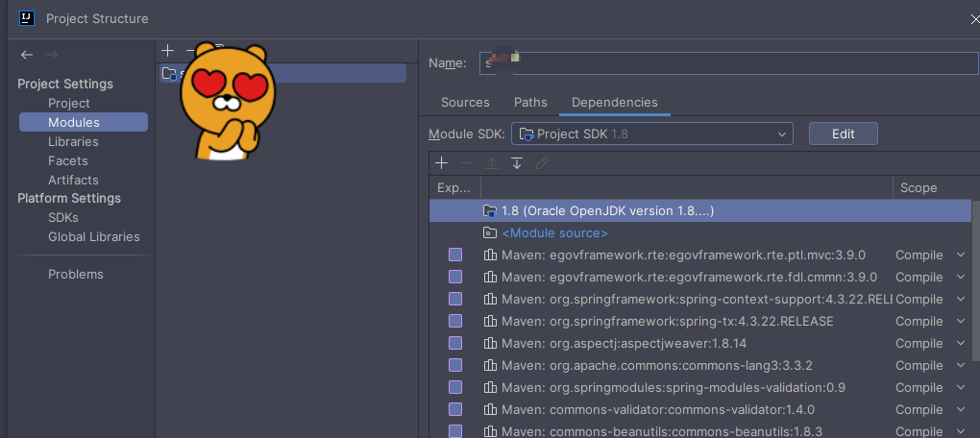This screenshot has width=980, height=438.
Task: Open scope dropdown for spring-tx
Action: click(x=961, y=321)
